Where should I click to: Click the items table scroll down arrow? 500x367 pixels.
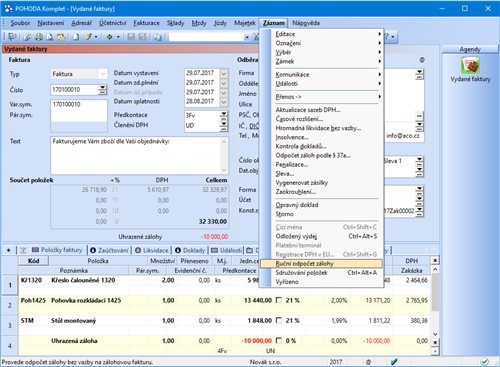point(435,334)
